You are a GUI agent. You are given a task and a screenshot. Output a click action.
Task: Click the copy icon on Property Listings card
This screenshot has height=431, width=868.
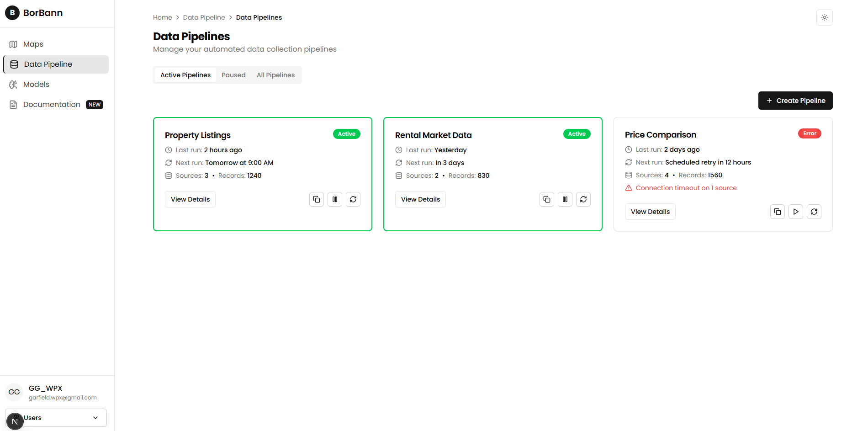[x=317, y=199]
